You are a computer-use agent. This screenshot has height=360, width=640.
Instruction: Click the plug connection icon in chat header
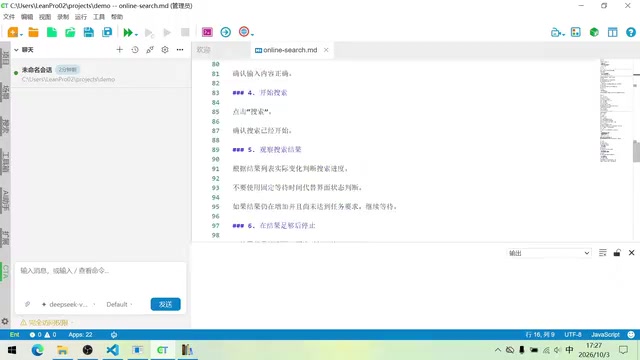[150, 49]
